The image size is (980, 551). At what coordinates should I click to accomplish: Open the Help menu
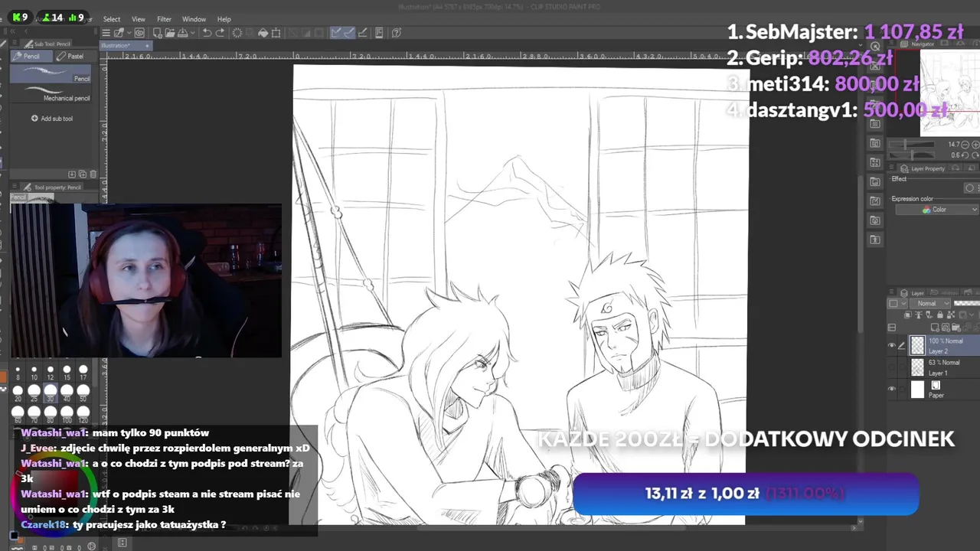tap(224, 19)
